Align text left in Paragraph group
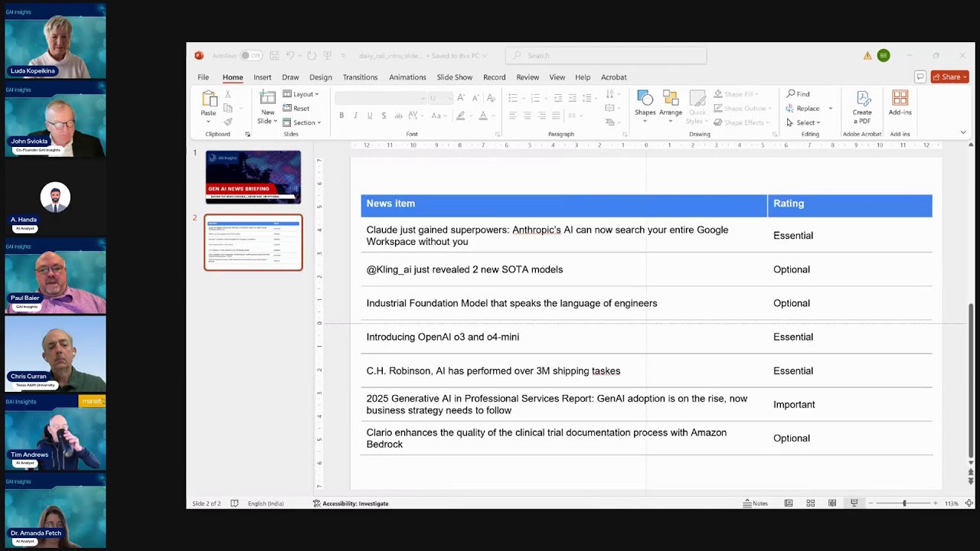The height and width of the screenshot is (551, 980). [x=513, y=116]
